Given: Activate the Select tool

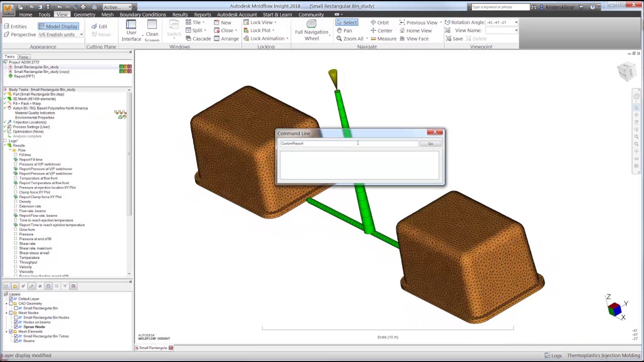Looking at the screenshot, I should 346,23.
